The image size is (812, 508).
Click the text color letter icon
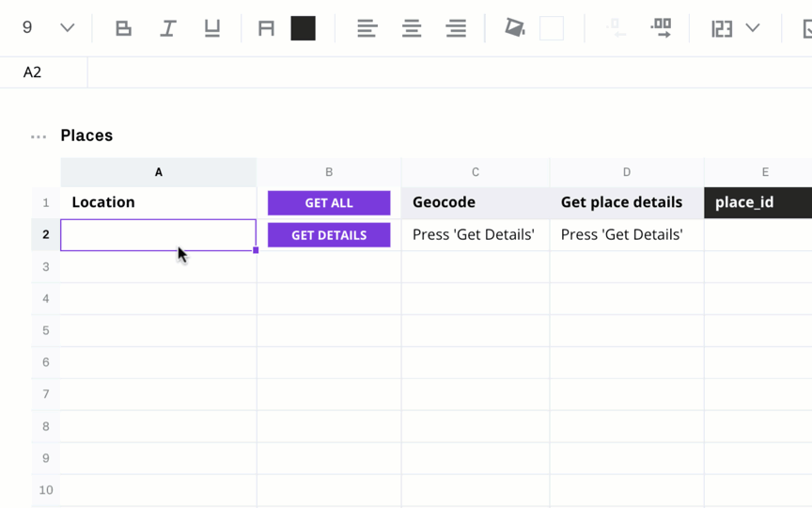266,28
